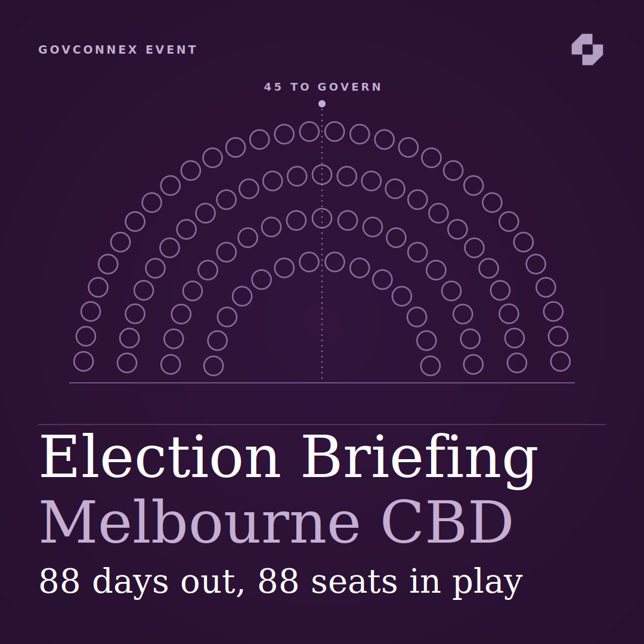Select second arc's bottom-left seat circle

[x=127, y=363]
